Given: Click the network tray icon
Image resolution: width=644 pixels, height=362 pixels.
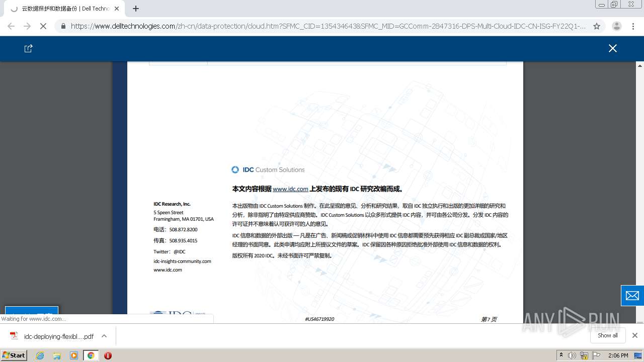Looking at the screenshot, I should coord(584,355).
